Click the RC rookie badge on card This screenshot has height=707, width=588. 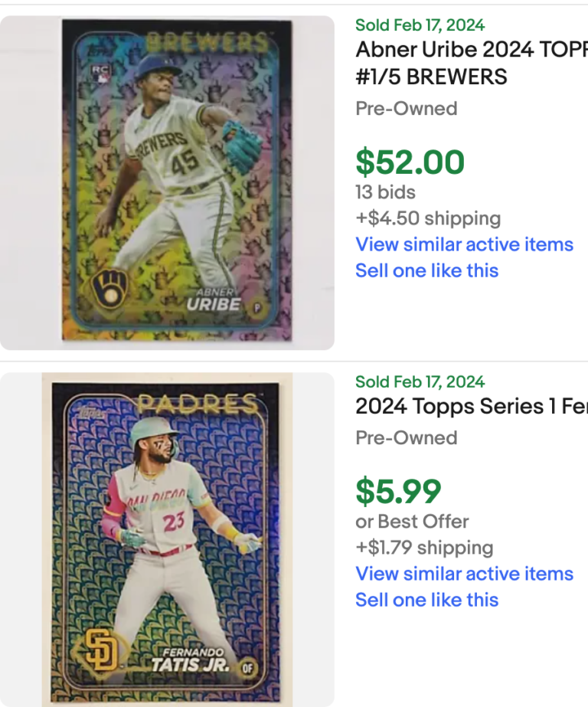tap(100, 73)
